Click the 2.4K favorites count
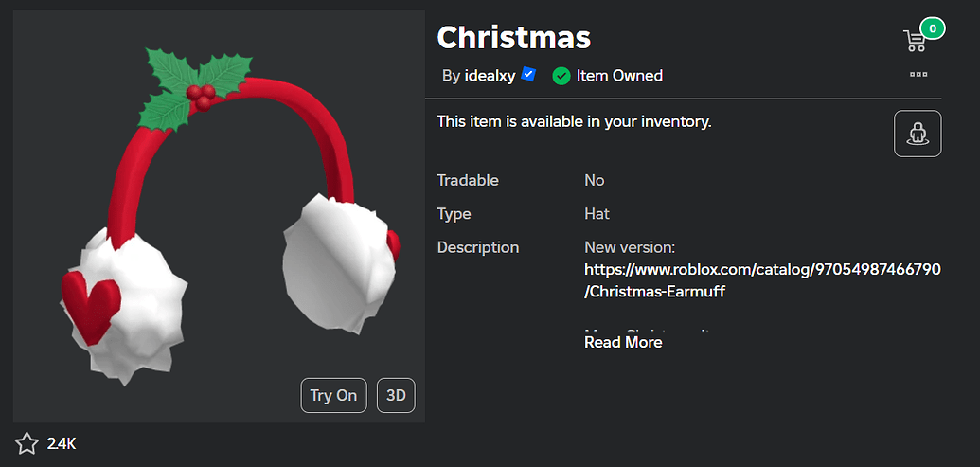Image resolution: width=980 pixels, height=467 pixels. tap(62, 442)
